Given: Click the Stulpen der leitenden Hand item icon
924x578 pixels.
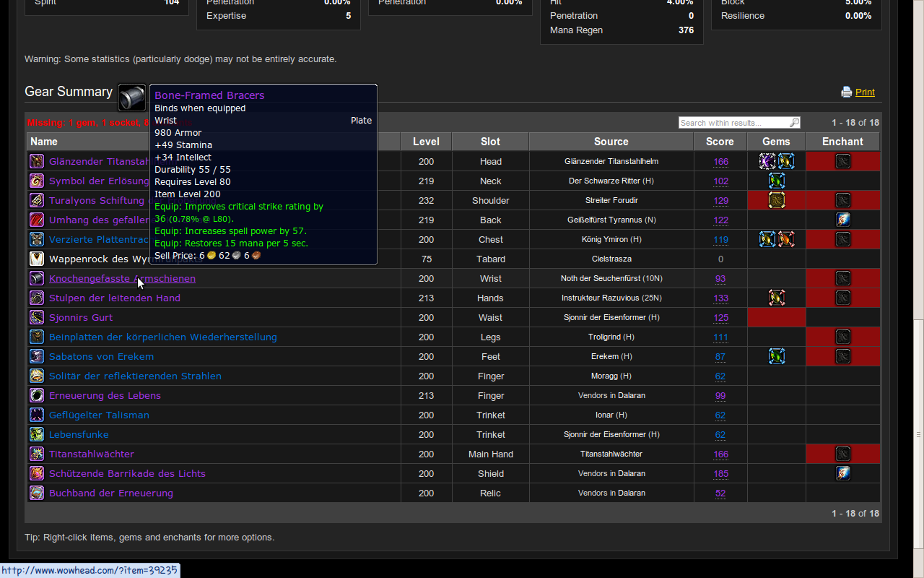Looking at the screenshot, I should point(37,298).
